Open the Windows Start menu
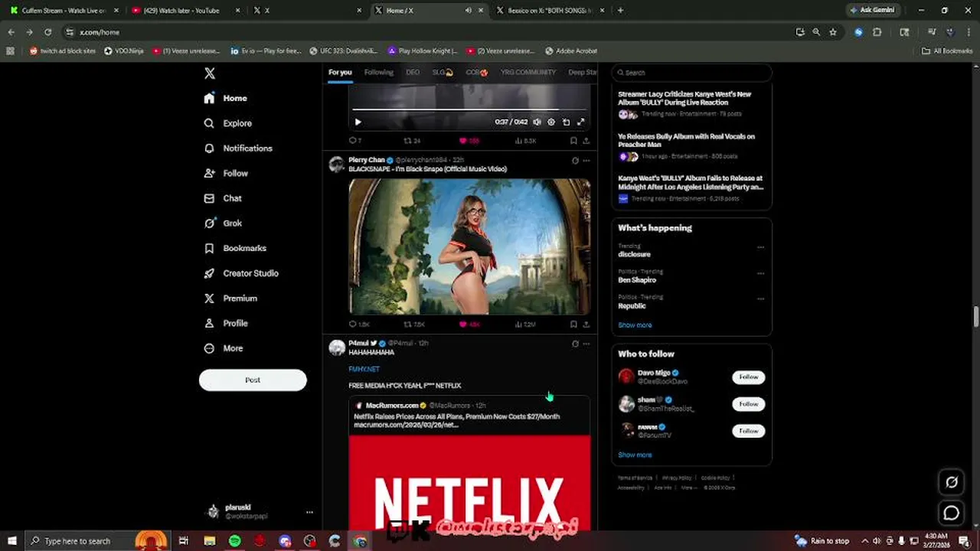Image resolution: width=980 pixels, height=551 pixels. 11,541
